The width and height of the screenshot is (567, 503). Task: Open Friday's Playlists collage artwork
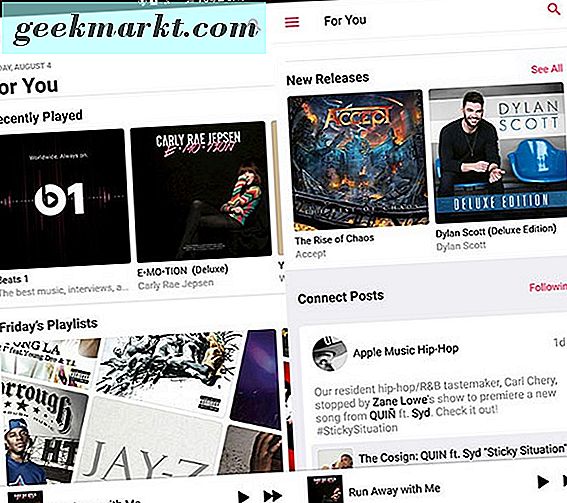click(x=141, y=405)
